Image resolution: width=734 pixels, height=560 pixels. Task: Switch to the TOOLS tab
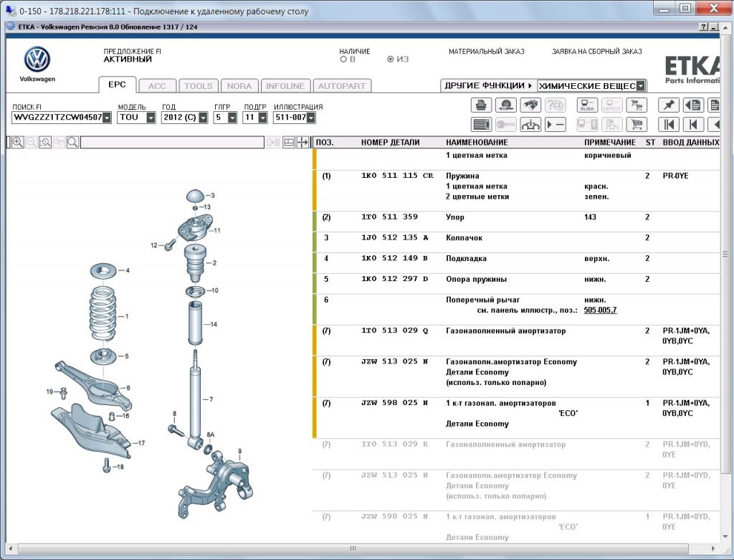tap(199, 86)
